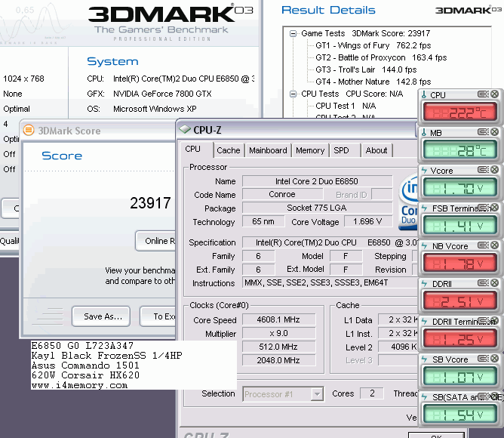Screen dimensions: 504x438
Task: Click the thermometer icon beside the MB gadget label
Action: coord(424,132)
